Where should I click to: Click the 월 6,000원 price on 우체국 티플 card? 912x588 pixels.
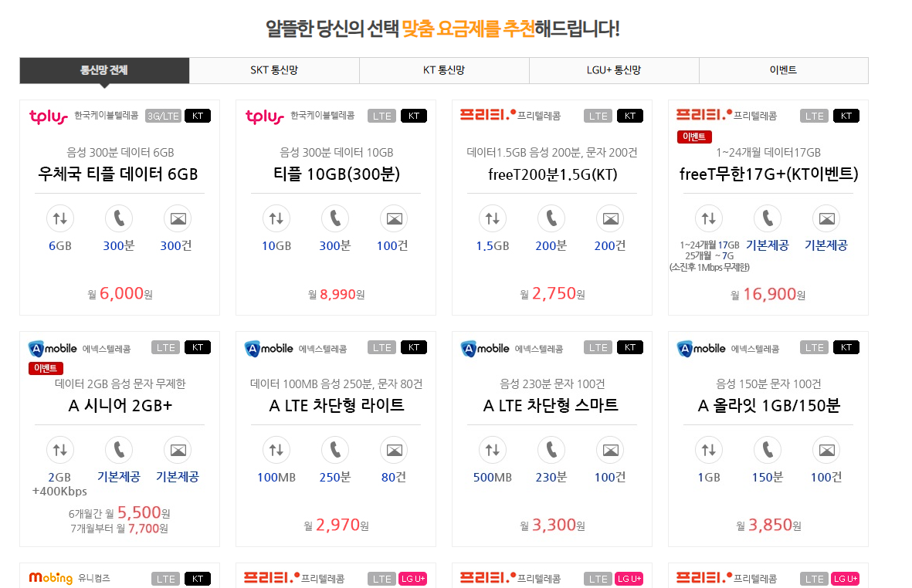(x=119, y=293)
